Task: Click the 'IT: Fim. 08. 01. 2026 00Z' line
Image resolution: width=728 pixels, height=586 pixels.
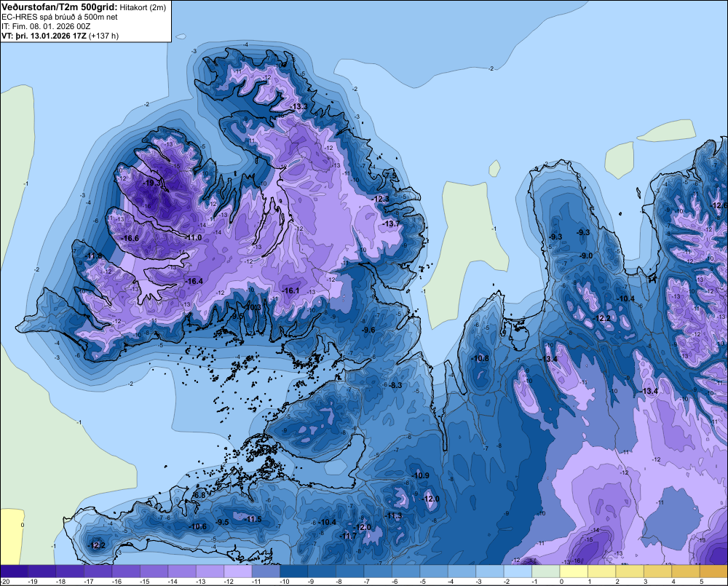Action: click(46, 26)
